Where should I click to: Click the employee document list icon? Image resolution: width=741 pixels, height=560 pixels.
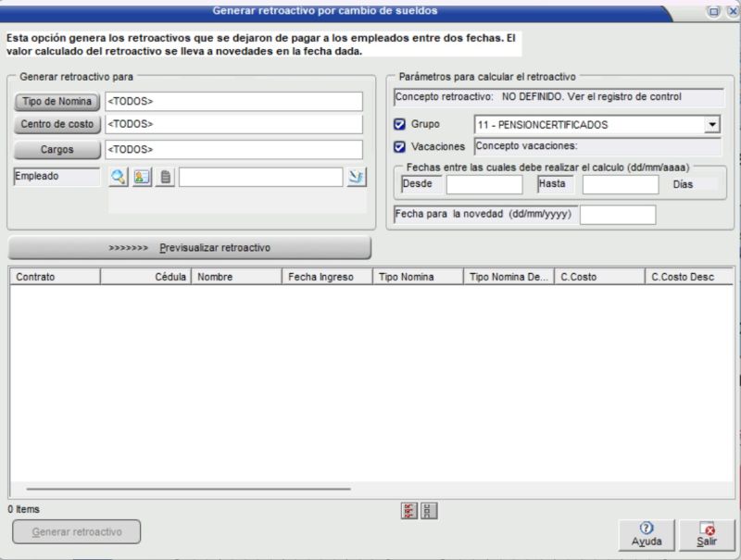coord(164,178)
